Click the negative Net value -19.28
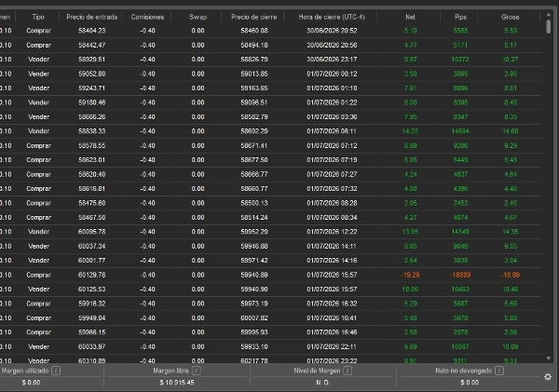 coord(410,275)
